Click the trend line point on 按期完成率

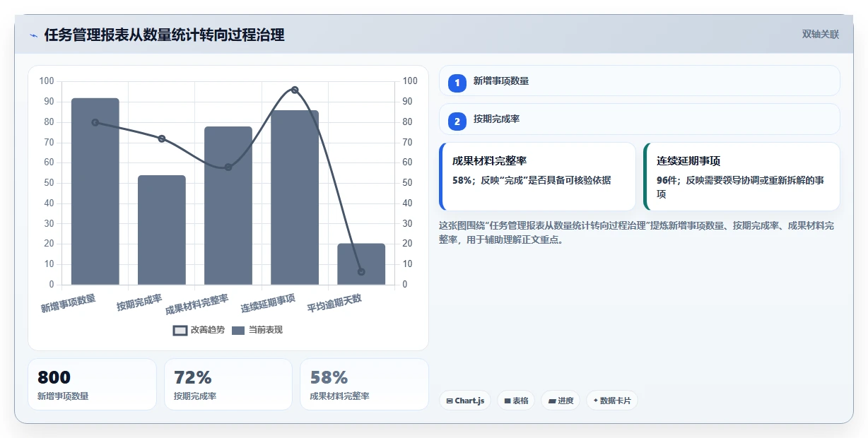click(x=162, y=138)
